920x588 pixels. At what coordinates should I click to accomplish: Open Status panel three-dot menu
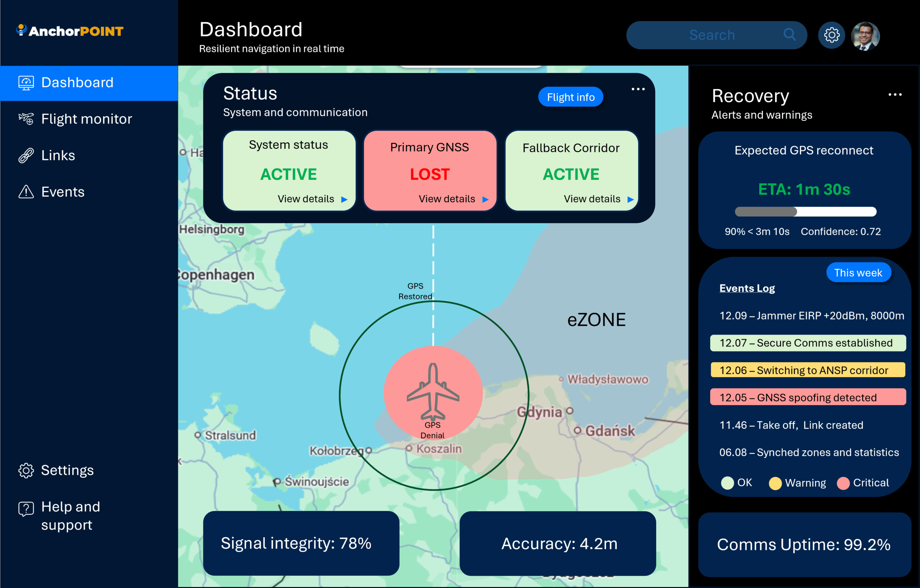tap(638, 89)
